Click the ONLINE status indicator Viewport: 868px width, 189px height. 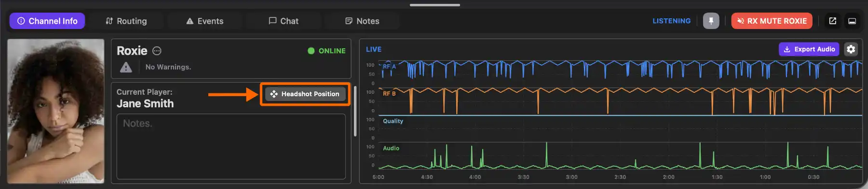[326, 51]
